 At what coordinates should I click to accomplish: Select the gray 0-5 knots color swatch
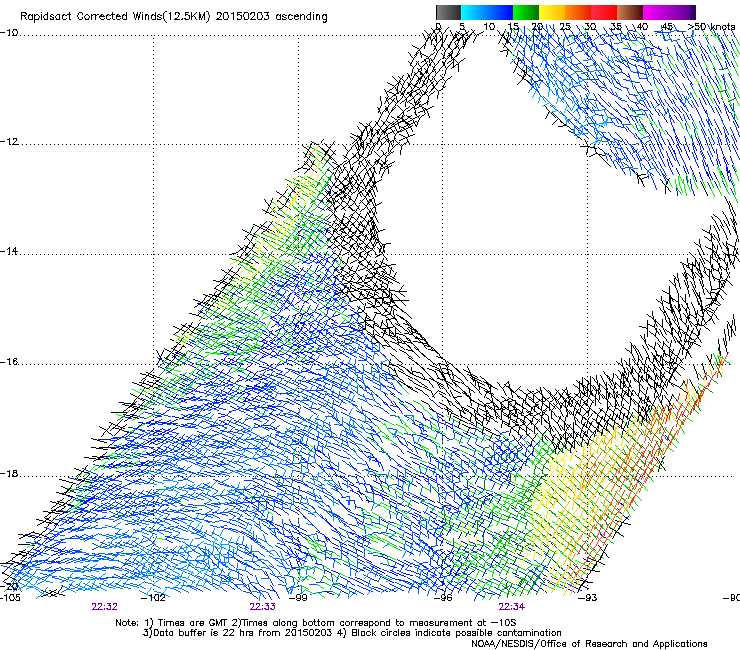click(x=448, y=12)
